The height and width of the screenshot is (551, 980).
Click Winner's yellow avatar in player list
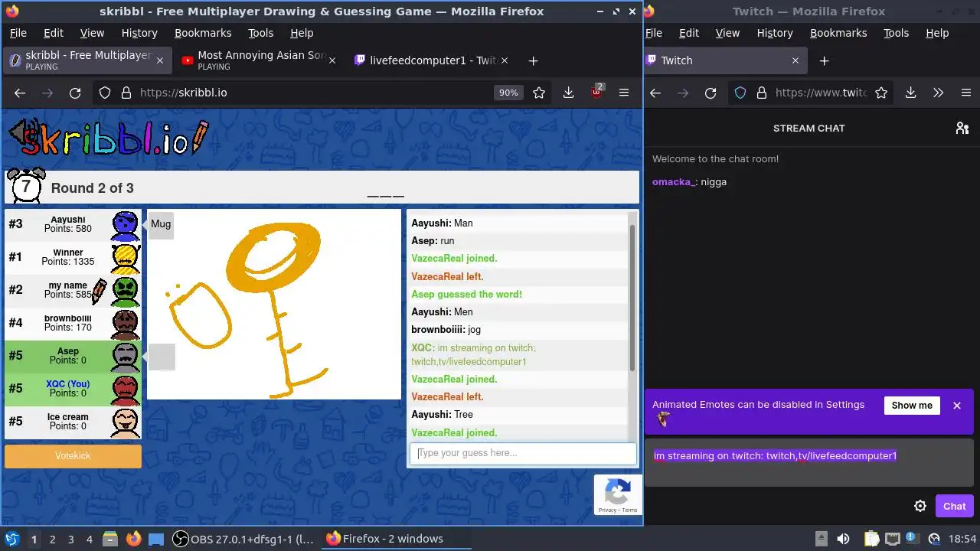pyautogui.click(x=126, y=257)
